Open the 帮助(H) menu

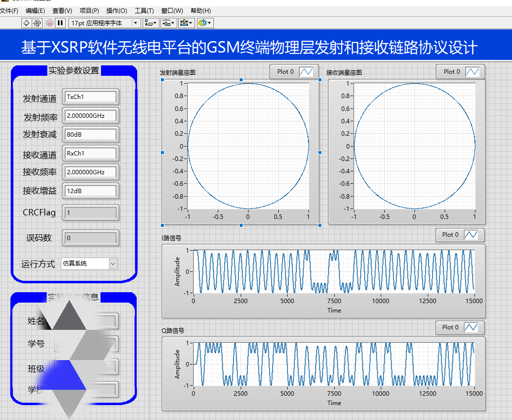(x=201, y=11)
